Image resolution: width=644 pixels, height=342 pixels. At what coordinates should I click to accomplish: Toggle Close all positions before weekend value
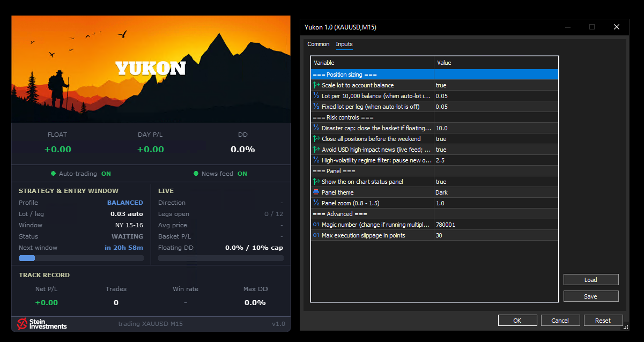[496, 139]
